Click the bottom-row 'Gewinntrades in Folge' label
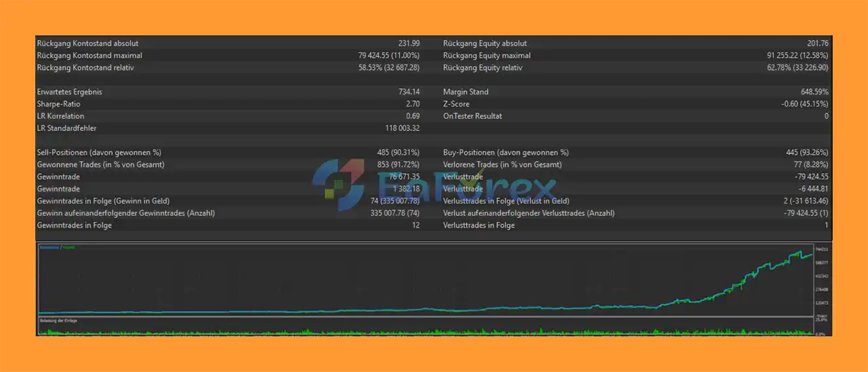Image resolution: width=868 pixels, height=372 pixels. coord(75,225)
